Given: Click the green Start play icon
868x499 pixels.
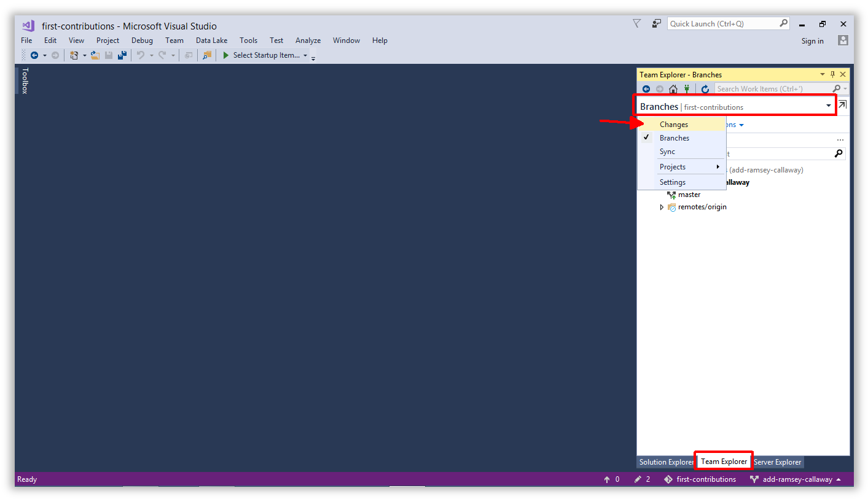Looking at the screenshot, I should [226, 55].
